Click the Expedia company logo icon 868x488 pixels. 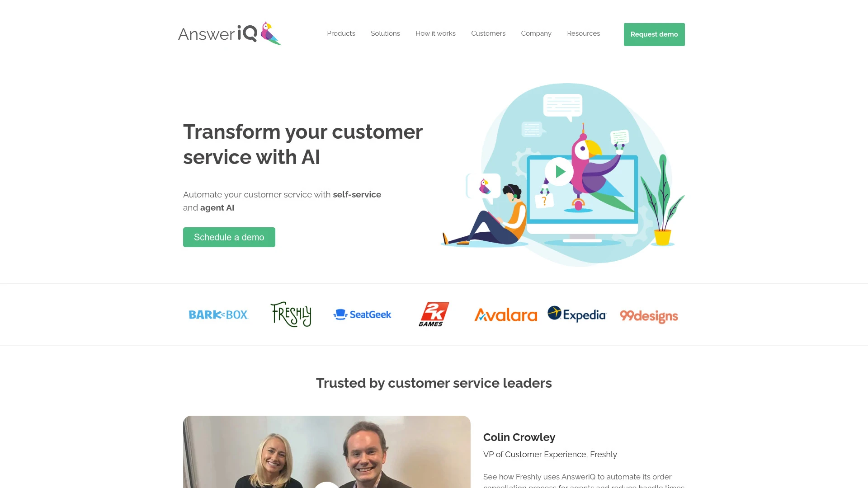click(576, 314)
